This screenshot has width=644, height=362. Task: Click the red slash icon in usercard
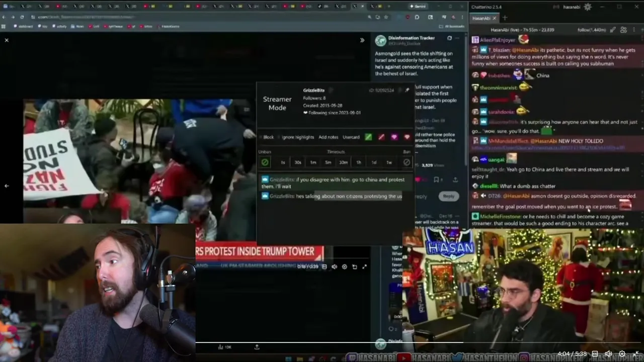pos(381,137)
